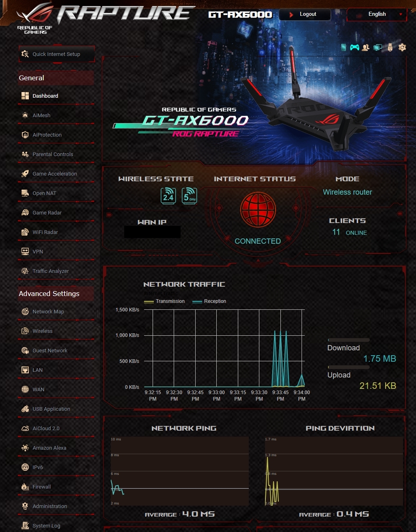
Task: Open the AiProtection menu item
Action: 56,135
